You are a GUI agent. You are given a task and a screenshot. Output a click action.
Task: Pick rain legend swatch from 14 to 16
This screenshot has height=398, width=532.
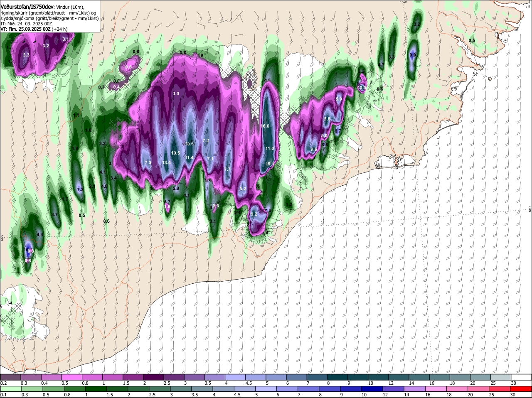(x=416, y=389)
